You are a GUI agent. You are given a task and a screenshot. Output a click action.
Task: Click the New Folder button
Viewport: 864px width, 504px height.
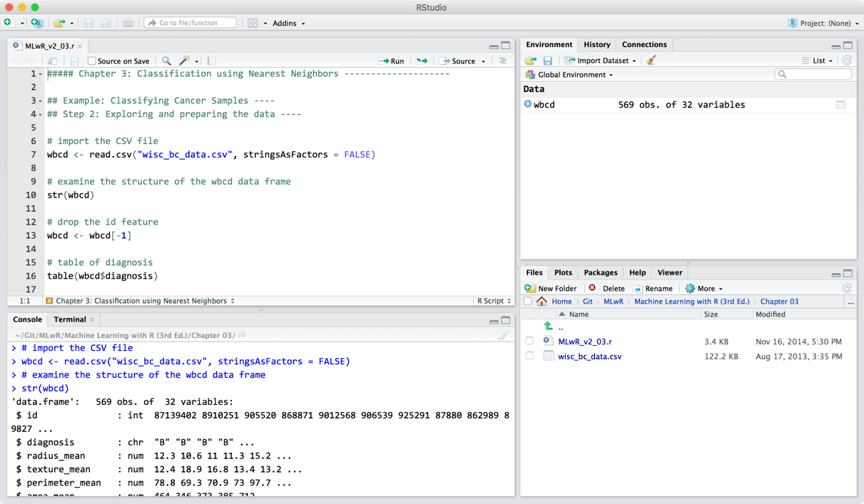(x=551, y=289)
